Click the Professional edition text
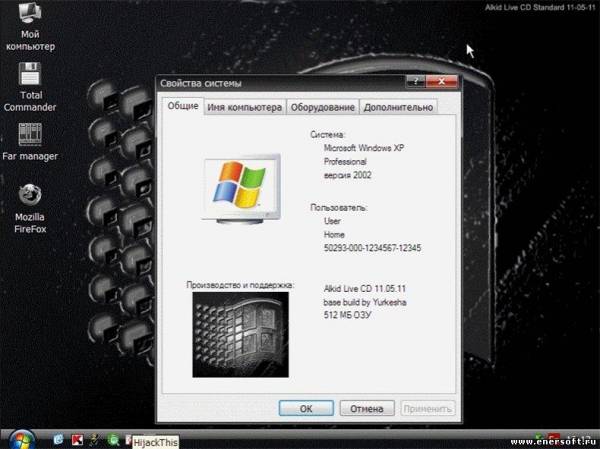This screenshot has width=600, height=449. click(x=345, y=162)
